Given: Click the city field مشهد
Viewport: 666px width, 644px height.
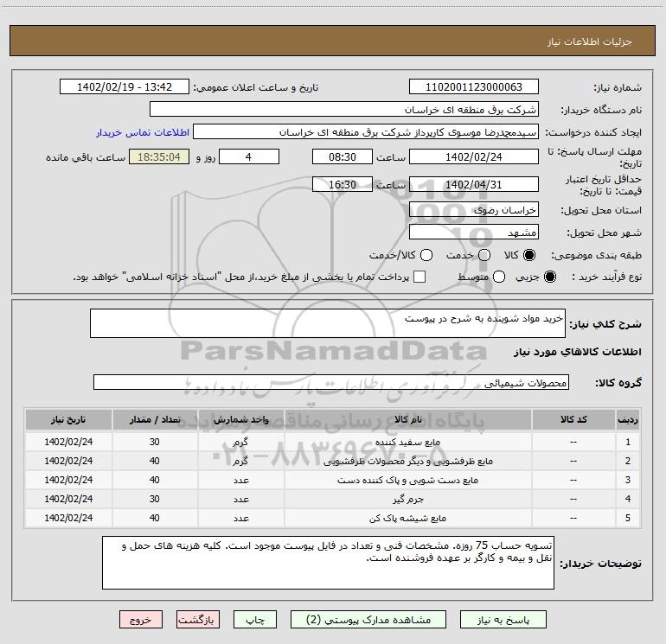Looking at the screenshot, I should tap(474, 233).
